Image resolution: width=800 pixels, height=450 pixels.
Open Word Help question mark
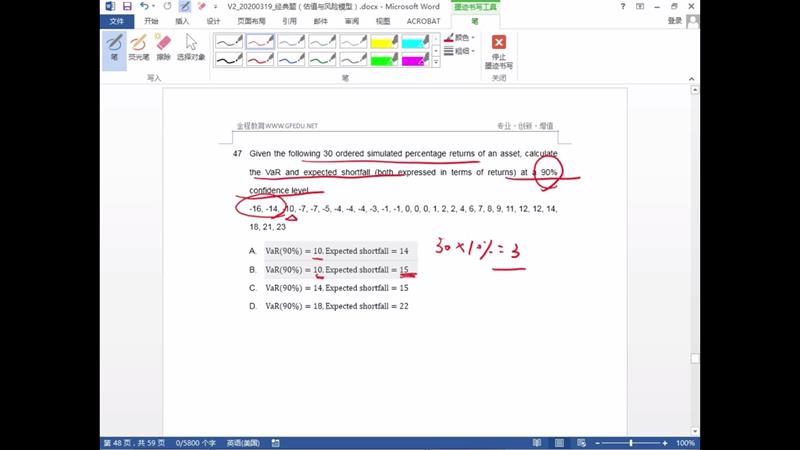tap(622, 6)
